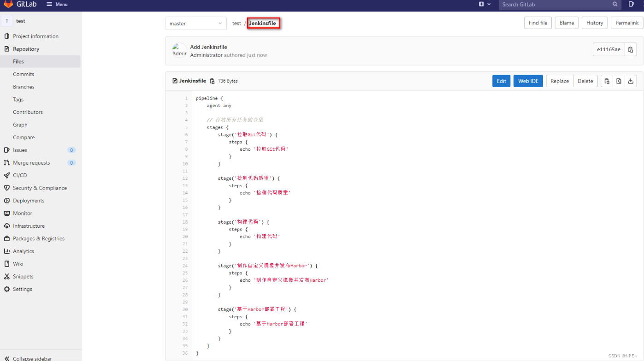Click the Jenkinsfile breadcrumb link
644x362 pixels.
coord(263,23)
